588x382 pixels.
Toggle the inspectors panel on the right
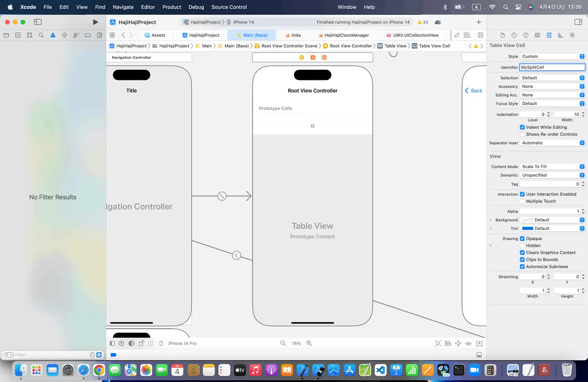click(578, 22)
